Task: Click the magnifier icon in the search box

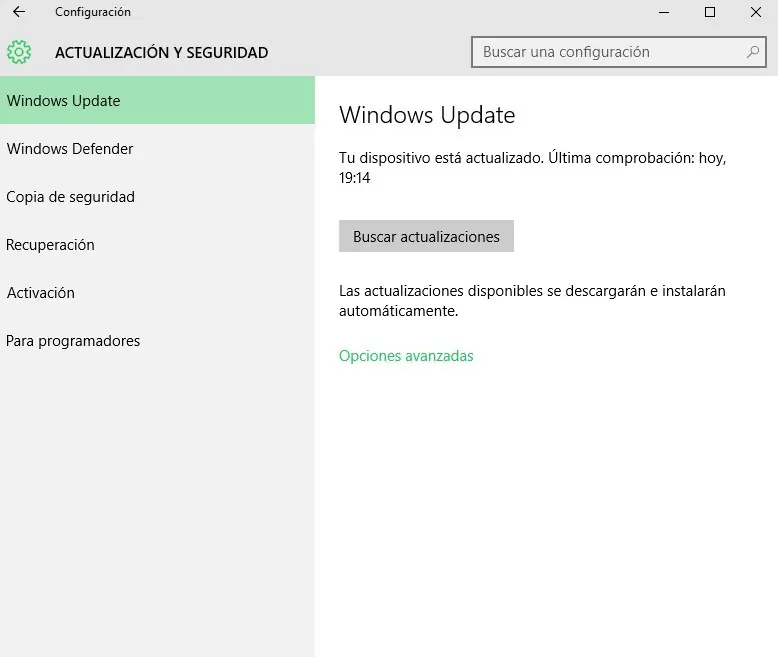Action: click(x=753, y=52)
